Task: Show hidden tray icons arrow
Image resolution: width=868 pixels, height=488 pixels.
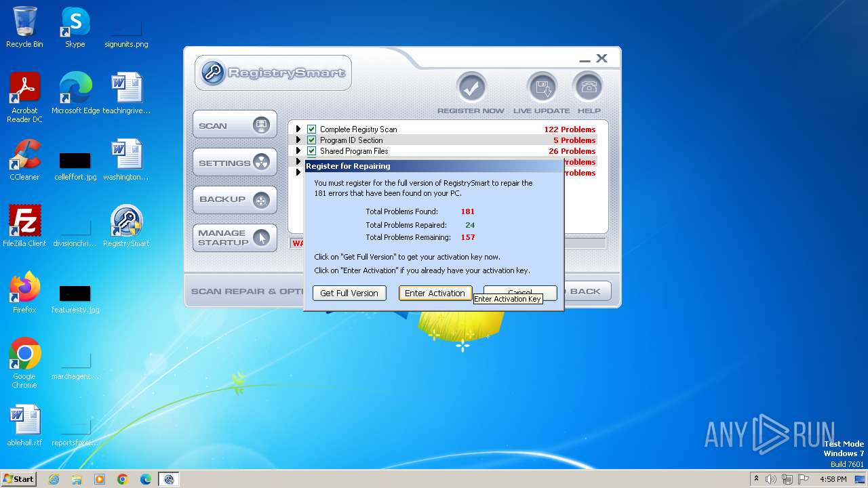Action: (x=756, y=479)
